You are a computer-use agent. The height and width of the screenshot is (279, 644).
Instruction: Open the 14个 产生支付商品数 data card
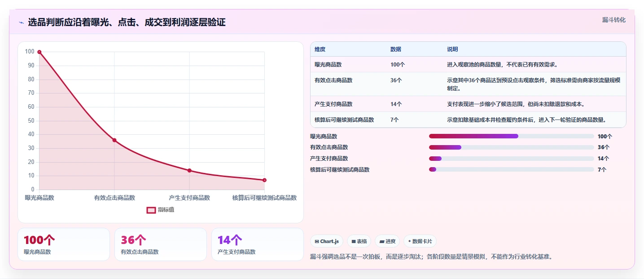[x=258, y=244]
